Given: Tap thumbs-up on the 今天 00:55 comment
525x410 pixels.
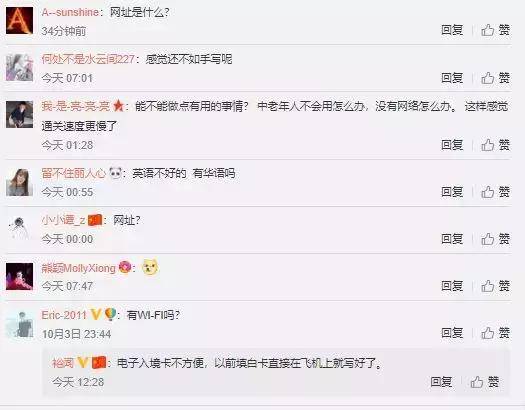Looking at the screenshot, I should click(x=496, y=192).
